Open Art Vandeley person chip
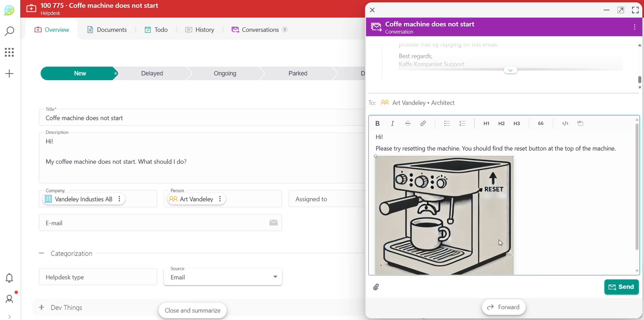 tap(191, 199)
